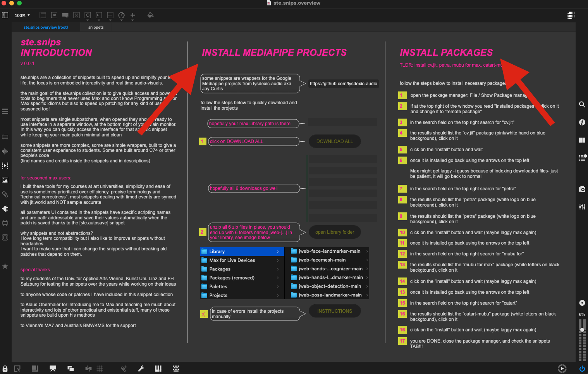Open the snapshots camera icon in right sidebar
588x374 pixels.
point(582,189)
